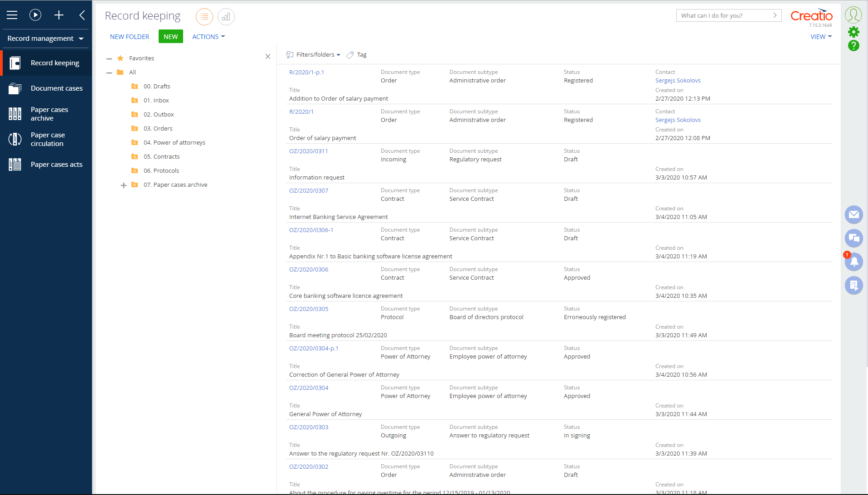Click the run process play icon

click(35, 15)
